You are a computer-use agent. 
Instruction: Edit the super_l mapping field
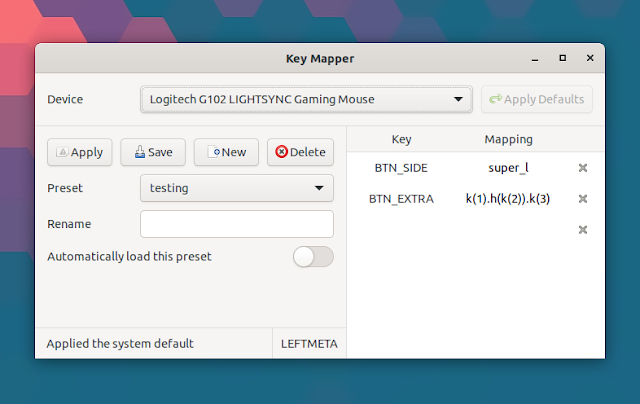(508, 168)
